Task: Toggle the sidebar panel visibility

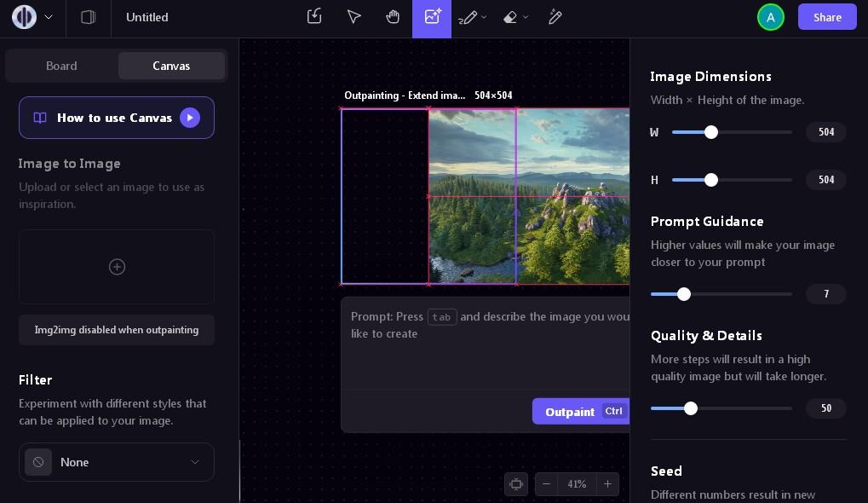Action: click(x=88, y=17)
